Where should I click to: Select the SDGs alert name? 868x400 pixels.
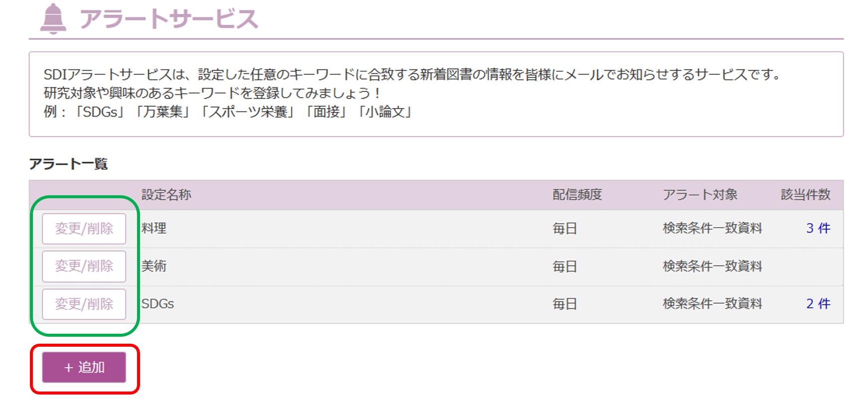[157, 303]
